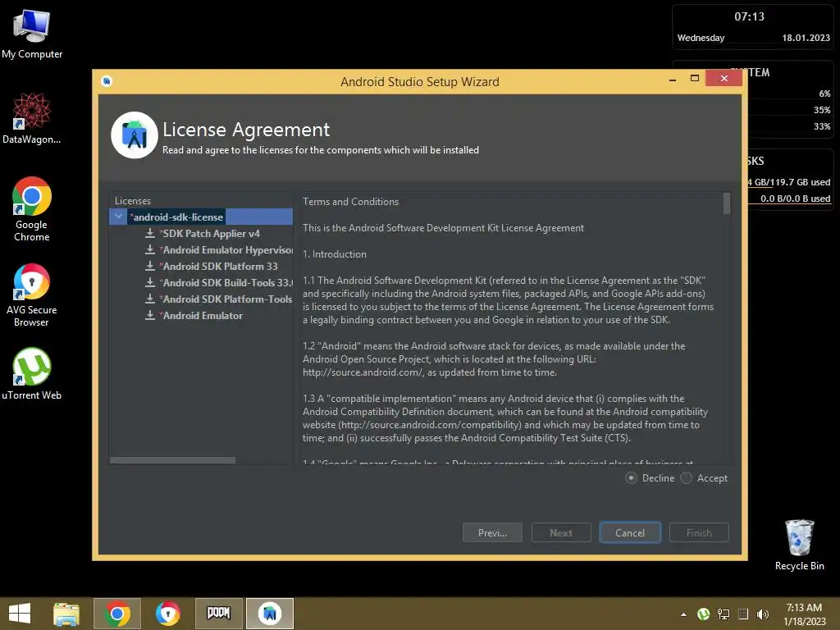The image size is (840, 630).
Task: Open network tray icon
Action: click(724, 614)
